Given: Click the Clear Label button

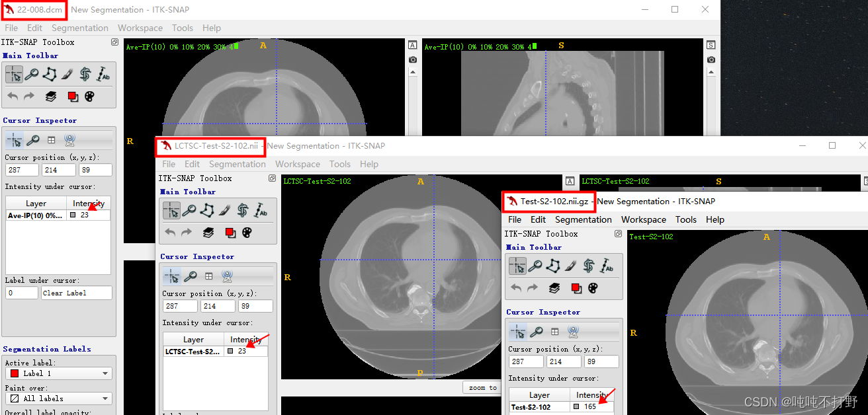Looking at the screenshot, I should [x=77, y=293].
